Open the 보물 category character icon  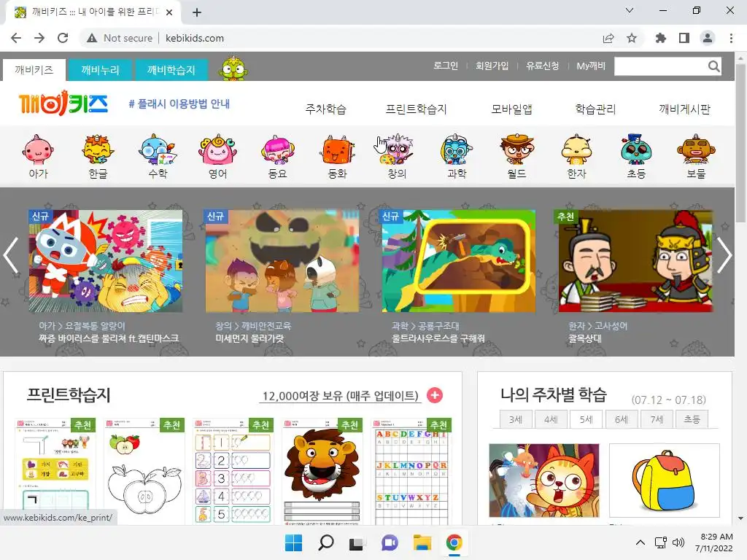(696, 149)
